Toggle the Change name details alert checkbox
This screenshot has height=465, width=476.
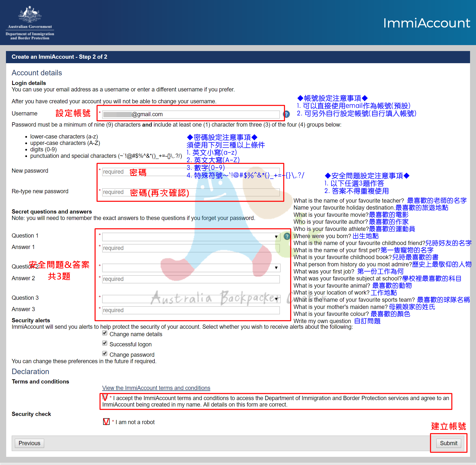click(105, 333)
